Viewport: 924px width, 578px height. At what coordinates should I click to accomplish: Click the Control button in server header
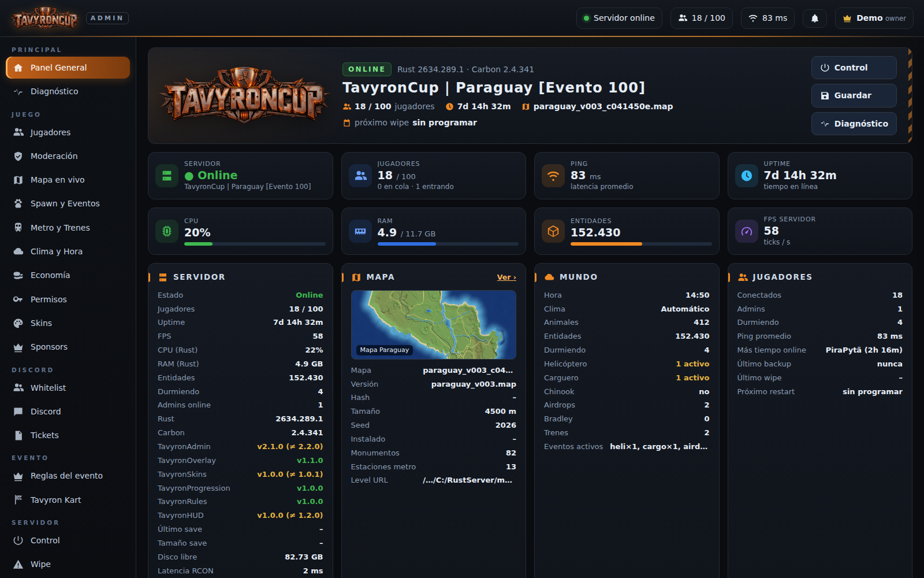point(854,68)
